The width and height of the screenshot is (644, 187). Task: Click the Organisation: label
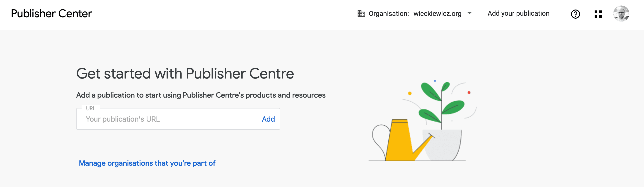(x=388, y=14)
